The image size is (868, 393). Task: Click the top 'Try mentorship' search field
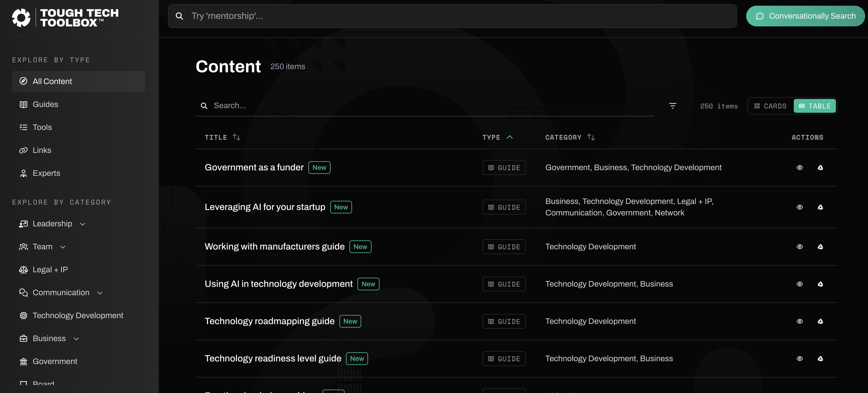coord(451,16)
